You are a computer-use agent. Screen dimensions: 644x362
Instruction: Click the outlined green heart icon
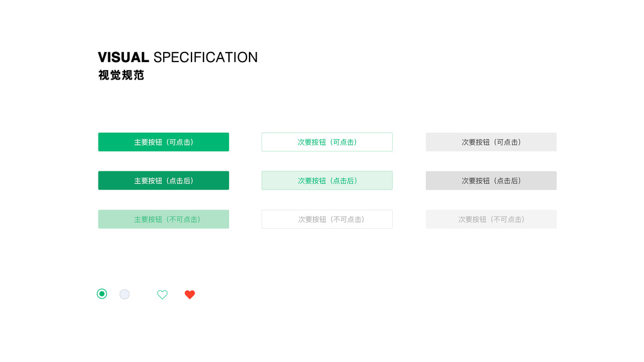tap(162, 294)
